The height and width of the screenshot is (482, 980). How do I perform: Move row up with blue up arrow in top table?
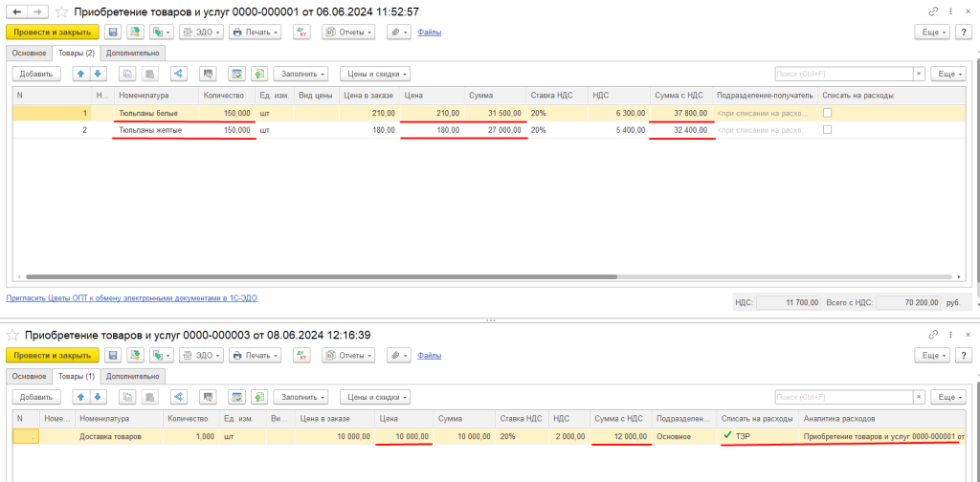(x=81, y=74)
